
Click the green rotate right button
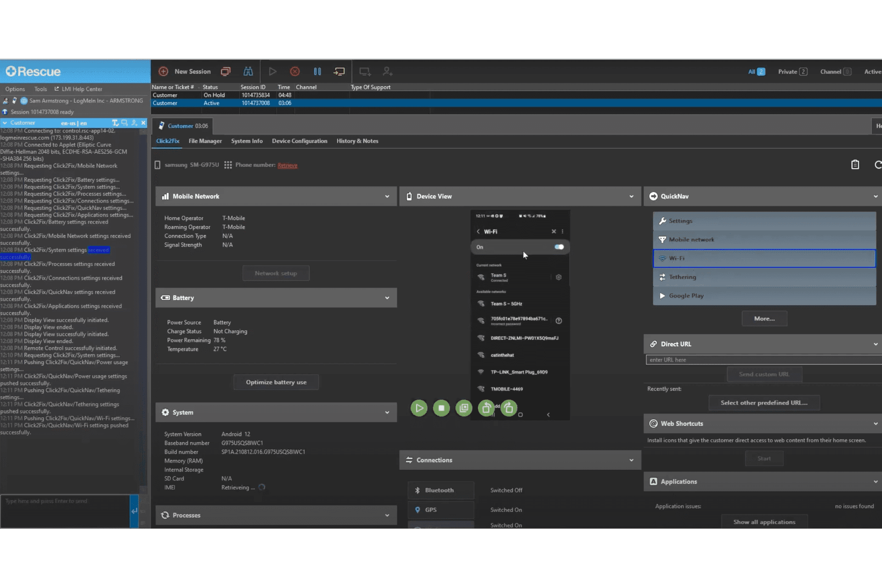click(x=509, y=408)
